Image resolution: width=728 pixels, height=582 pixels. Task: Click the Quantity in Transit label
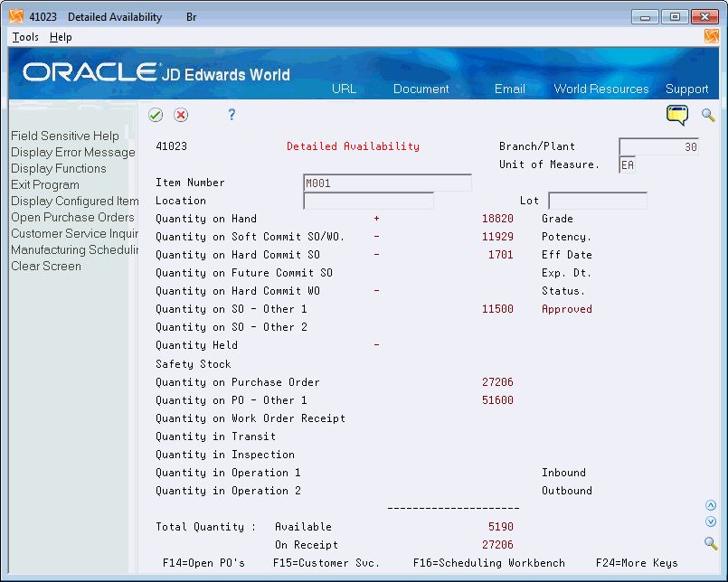215,436
